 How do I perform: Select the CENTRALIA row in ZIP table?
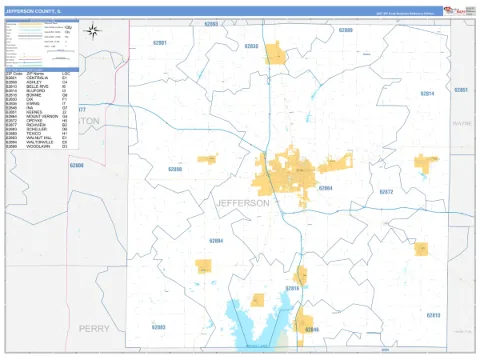(42, 78)
